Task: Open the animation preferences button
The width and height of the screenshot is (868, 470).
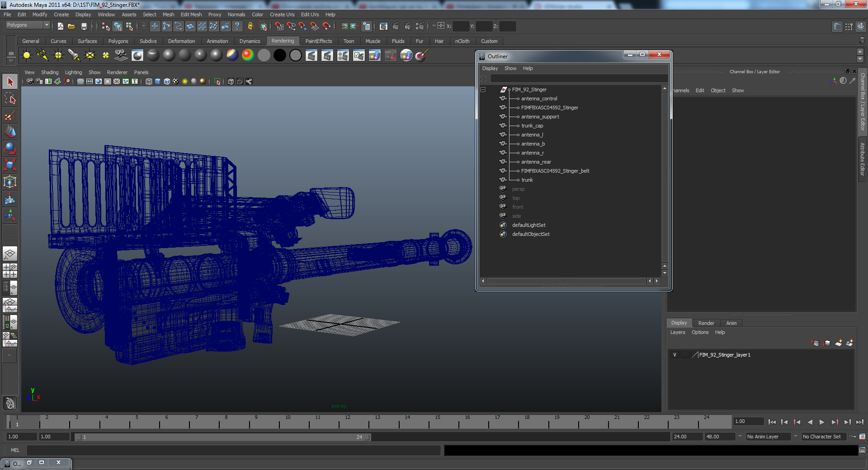Action: coord(862,437)
